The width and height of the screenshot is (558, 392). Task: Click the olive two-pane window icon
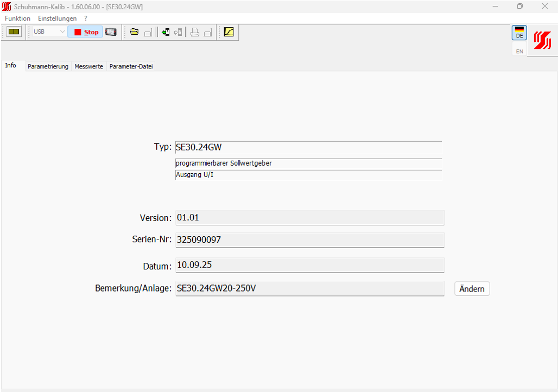click(14, 31)
